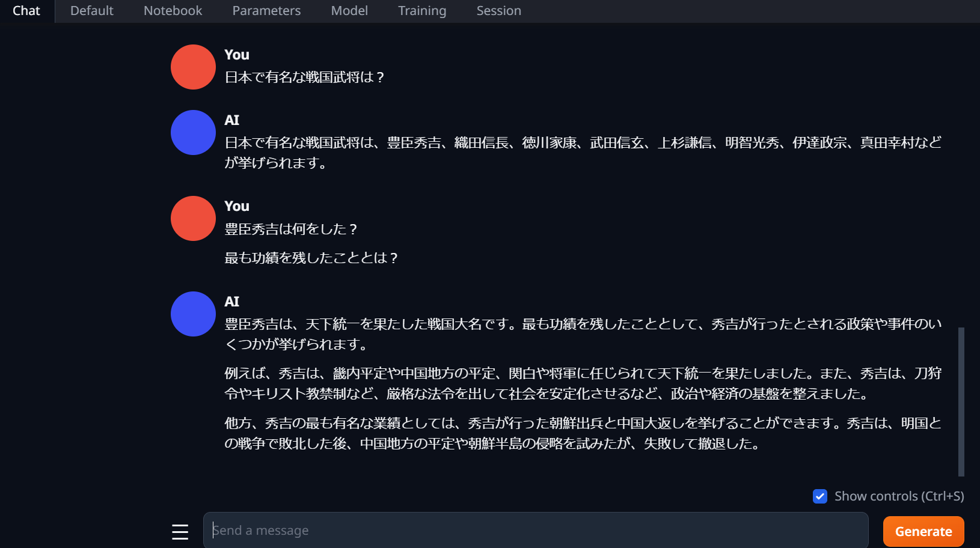Click the AI reply listing 豊臣秀吉、織田信長
This screenshot has height=548, width=980.
point(583,153)
